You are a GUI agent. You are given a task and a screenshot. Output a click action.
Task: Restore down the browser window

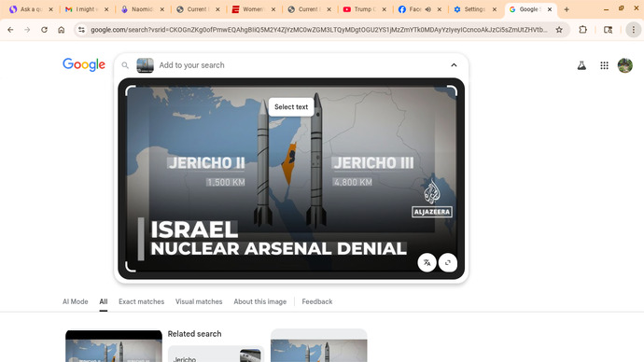pos(622,8)
